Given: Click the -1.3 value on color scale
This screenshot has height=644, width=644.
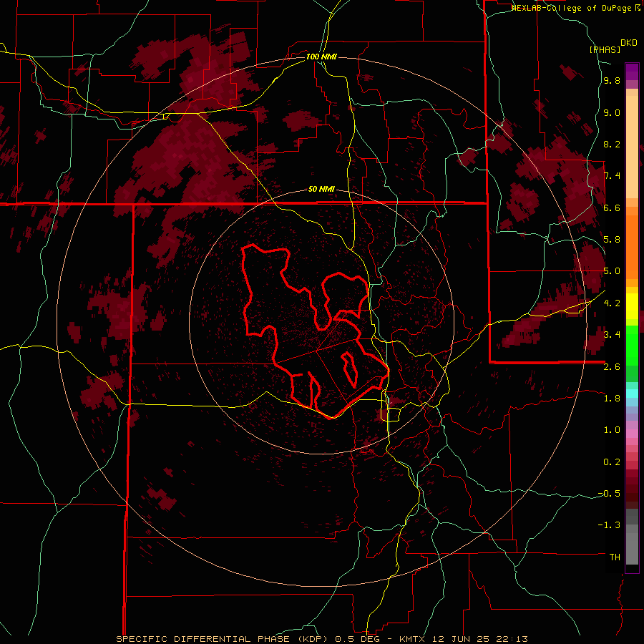Looking at the screenshot, I should (x=610, y=525).
